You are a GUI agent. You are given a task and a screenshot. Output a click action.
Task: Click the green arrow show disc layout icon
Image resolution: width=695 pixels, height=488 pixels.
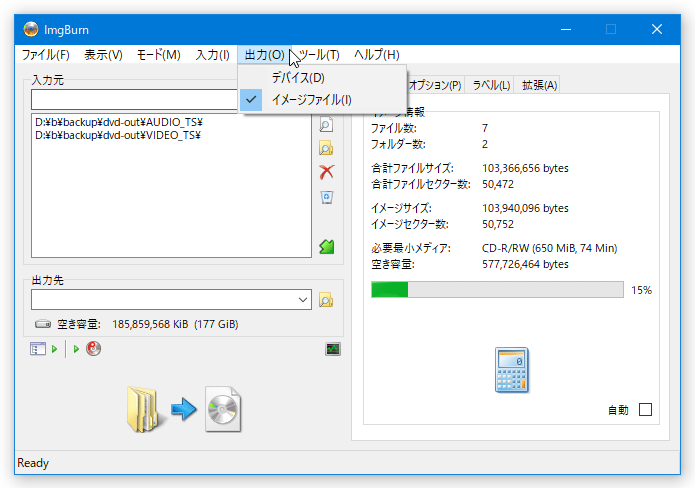click(327, 246)
